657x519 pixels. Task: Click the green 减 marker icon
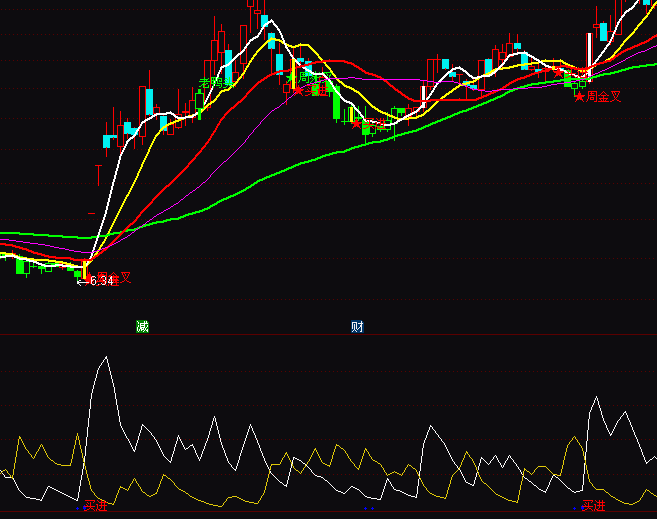(142, 326)
